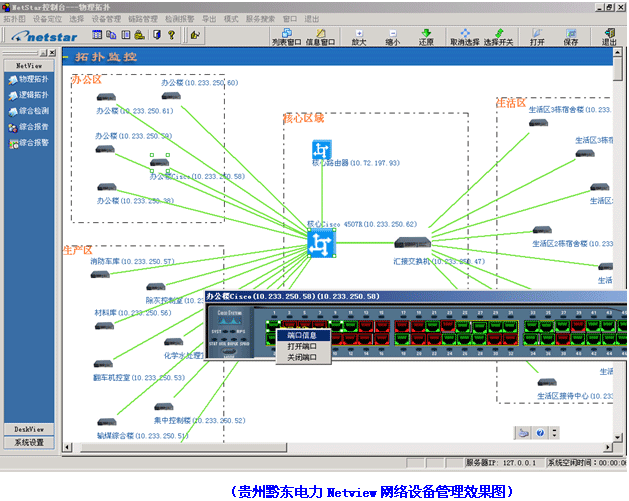The width and height of the screenshot is (629, 501).
Task: Click the blue help icon at canvas bottom right
Action: (540, 433)
